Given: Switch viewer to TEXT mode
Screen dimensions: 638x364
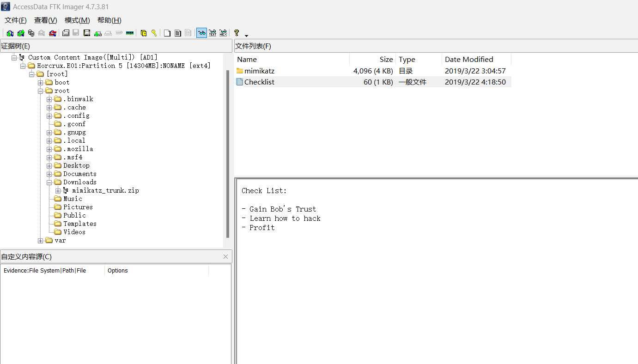Looking at the screenshot, I should click(213, 33).
